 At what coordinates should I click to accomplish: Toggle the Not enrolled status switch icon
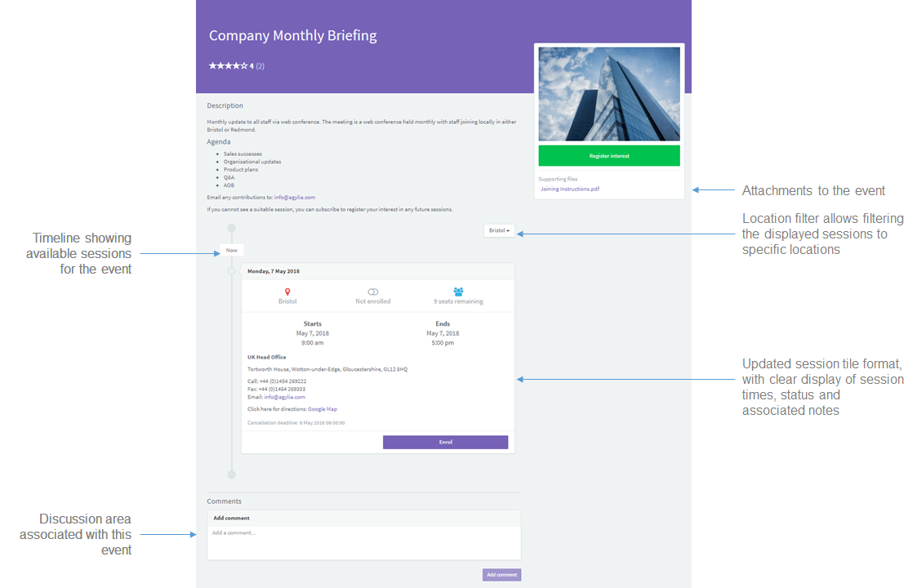tap(373, 290)
